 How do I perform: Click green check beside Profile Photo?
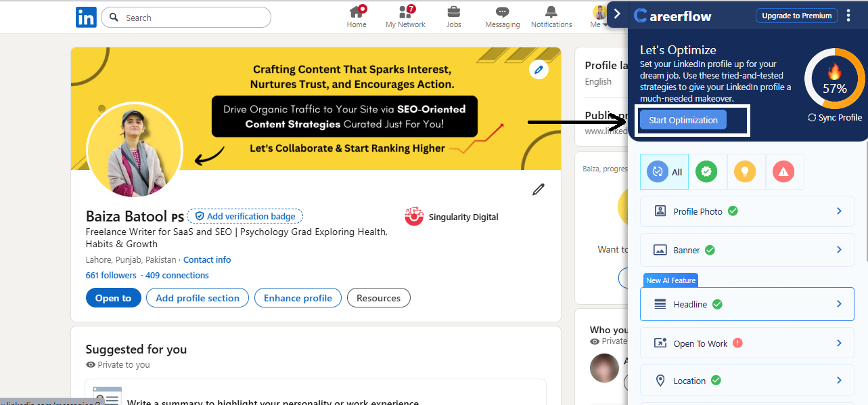(x=733, y=211)
